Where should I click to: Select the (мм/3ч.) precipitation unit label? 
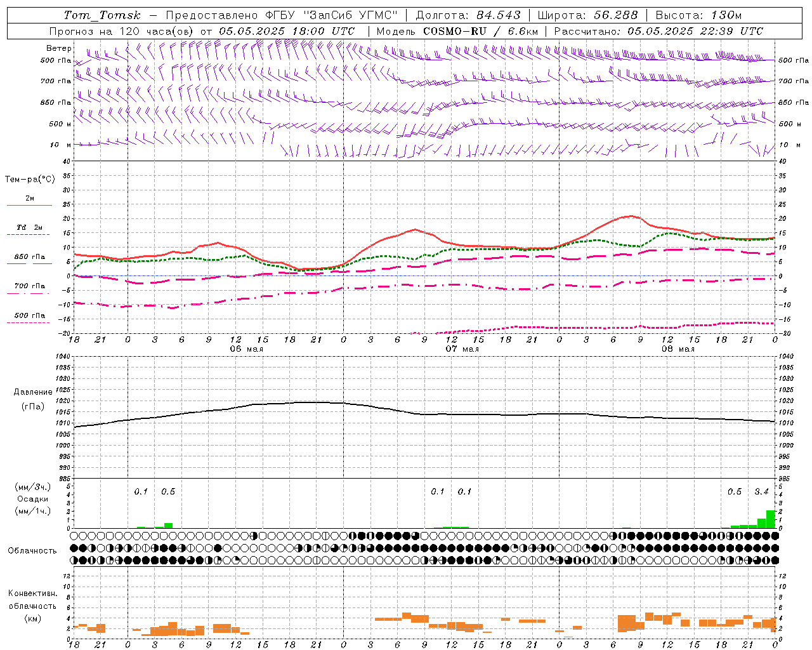33,487
